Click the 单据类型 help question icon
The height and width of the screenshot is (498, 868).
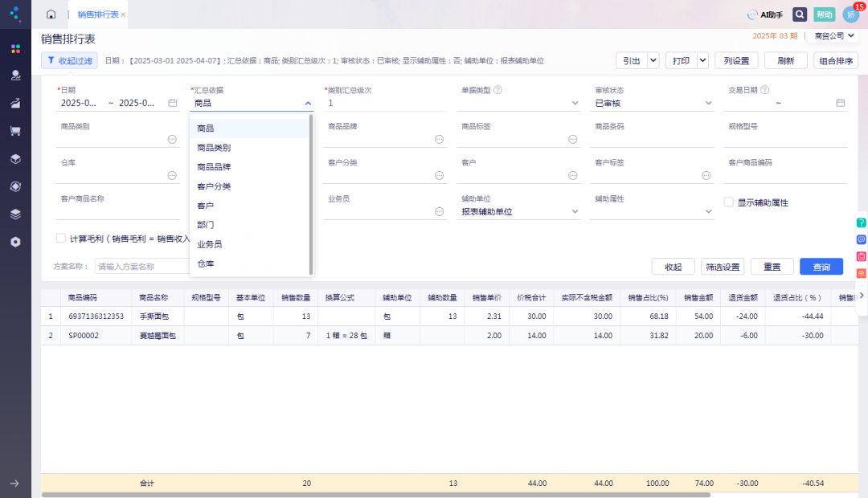click(x=497, y=90)
